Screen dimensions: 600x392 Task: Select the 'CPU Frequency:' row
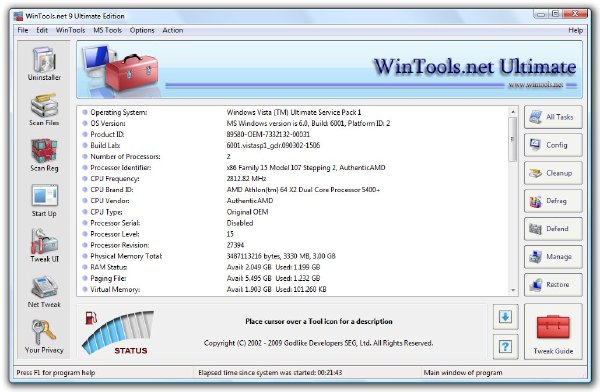pyautogui.click(x=294, y=179)
